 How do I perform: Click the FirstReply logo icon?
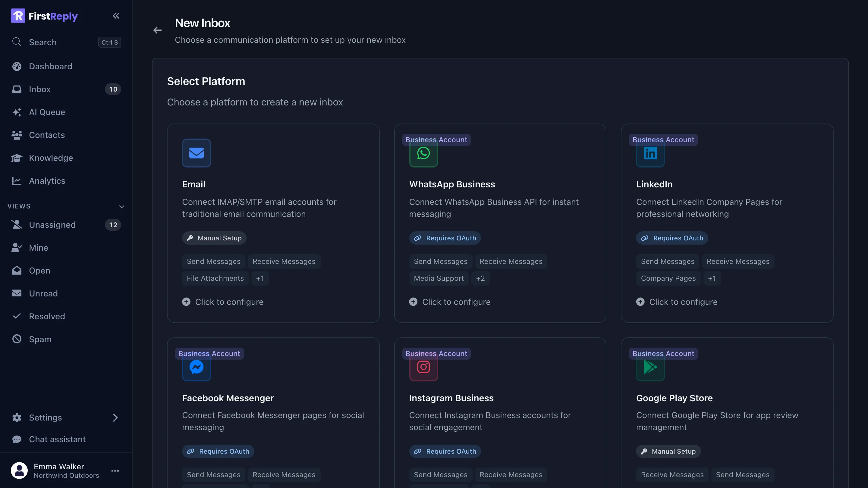pos(18,16)
